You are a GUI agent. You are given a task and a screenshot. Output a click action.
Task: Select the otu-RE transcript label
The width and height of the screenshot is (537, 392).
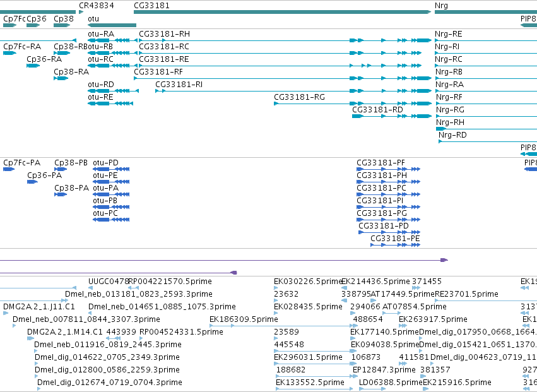[101, 97]
